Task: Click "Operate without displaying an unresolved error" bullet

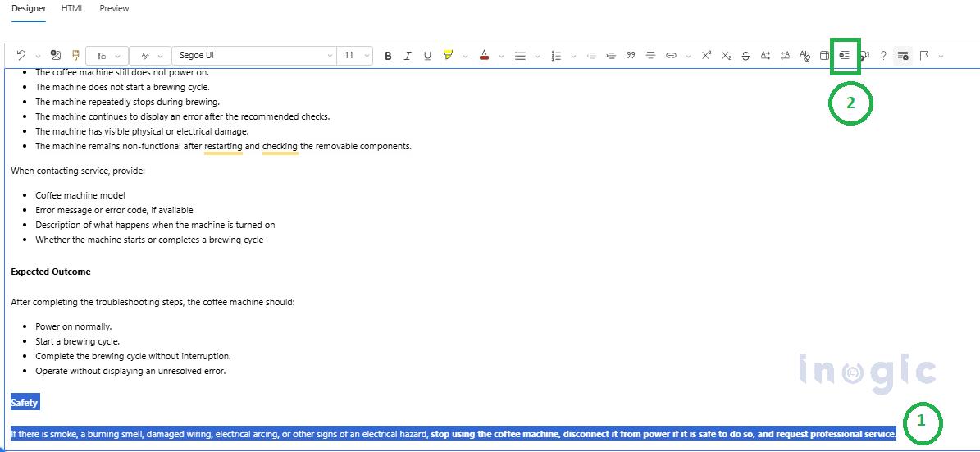Action: click(130, 371)
